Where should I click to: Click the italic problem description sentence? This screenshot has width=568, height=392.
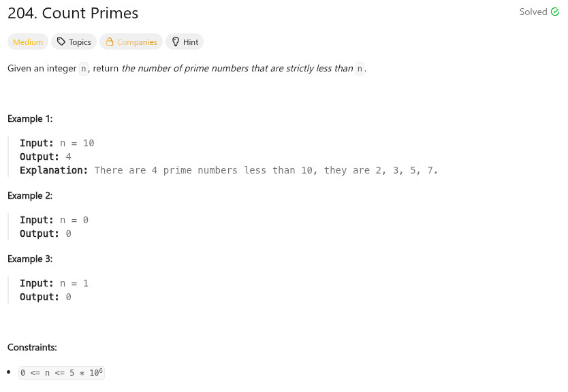238,69
